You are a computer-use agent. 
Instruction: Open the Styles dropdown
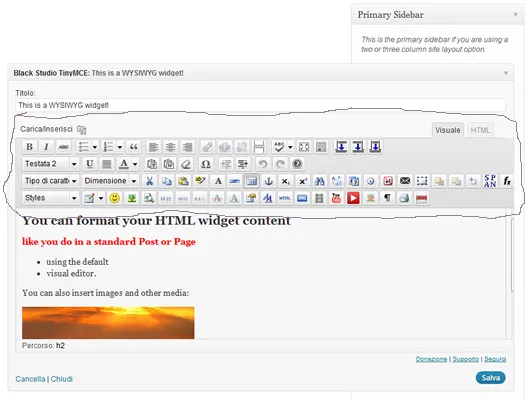tap(51, 198)
